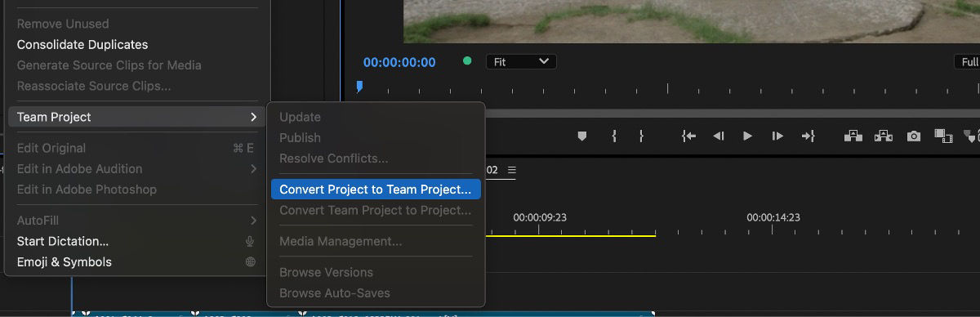Choose Consolidate Duplicates
The height and width of the screenshot is (317, 980).
[x=137, y=44]
